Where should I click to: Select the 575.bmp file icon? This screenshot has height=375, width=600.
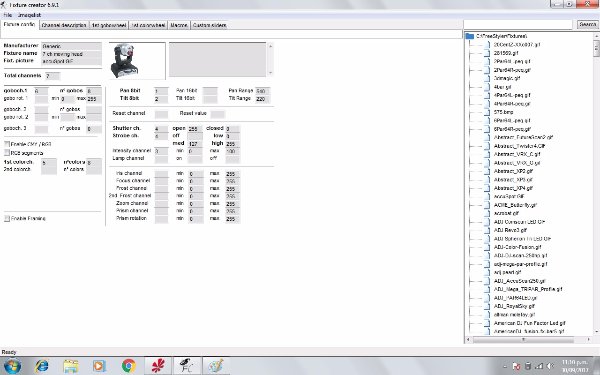(487, 112)
